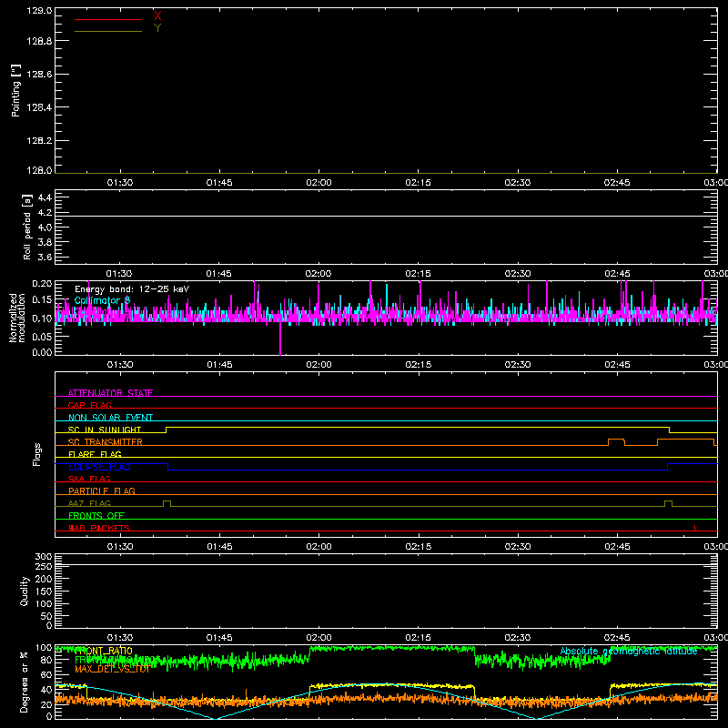Click the olive Y legend label
Screen dimensions: 728x728
(x=157, y=28)
